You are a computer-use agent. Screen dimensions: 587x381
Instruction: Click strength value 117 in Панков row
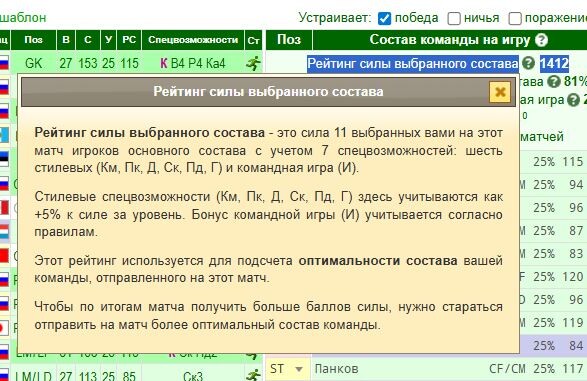[572, 369]
